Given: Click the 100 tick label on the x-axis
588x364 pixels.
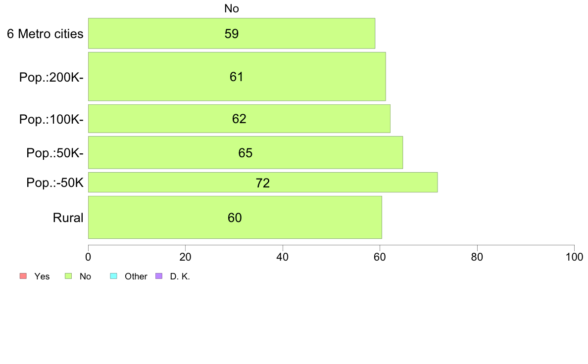Looking at the screenshot, I should [x=574, y=257].
